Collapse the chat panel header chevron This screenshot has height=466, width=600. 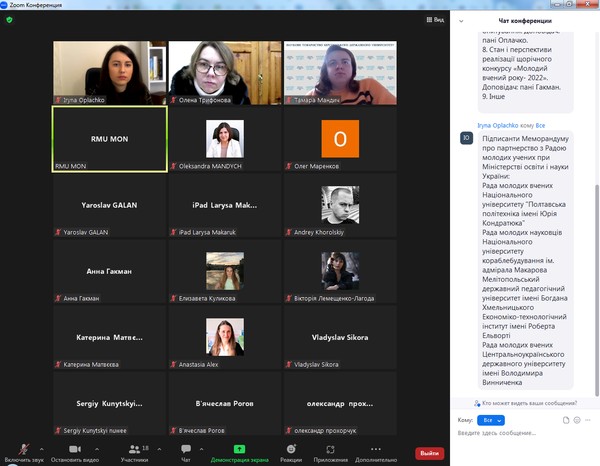(460, 20)
